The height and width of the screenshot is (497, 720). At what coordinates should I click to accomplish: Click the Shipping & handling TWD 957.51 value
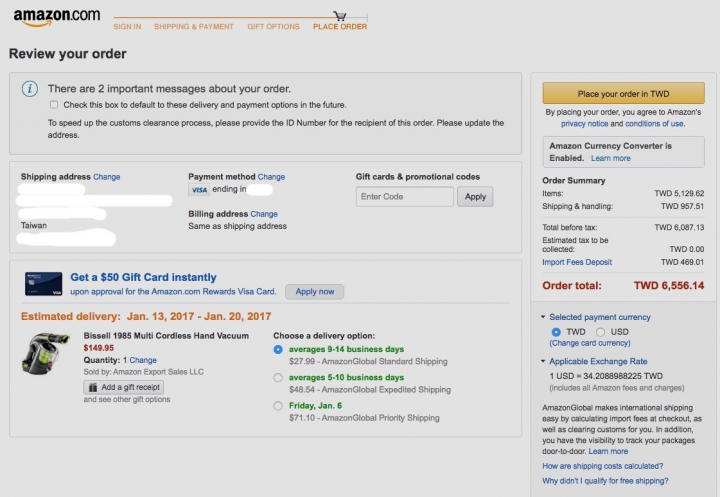(682, 206)
